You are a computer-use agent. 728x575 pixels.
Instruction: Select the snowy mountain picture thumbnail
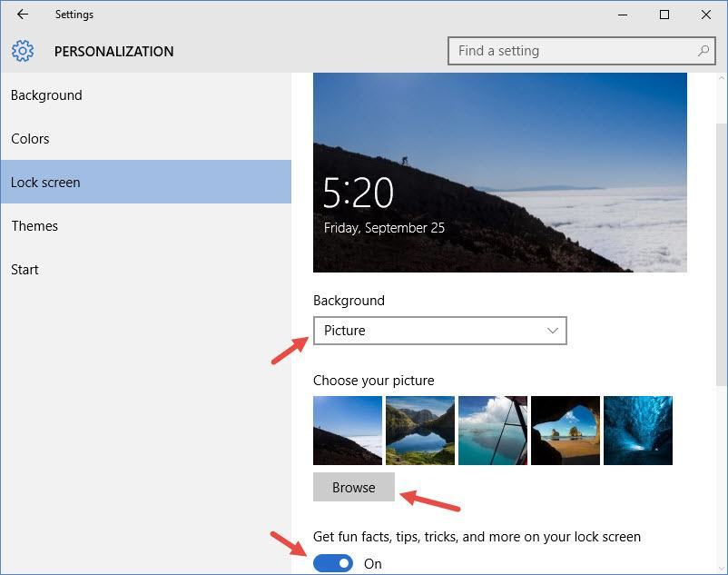pyautogui.click(x=347, y=429)
